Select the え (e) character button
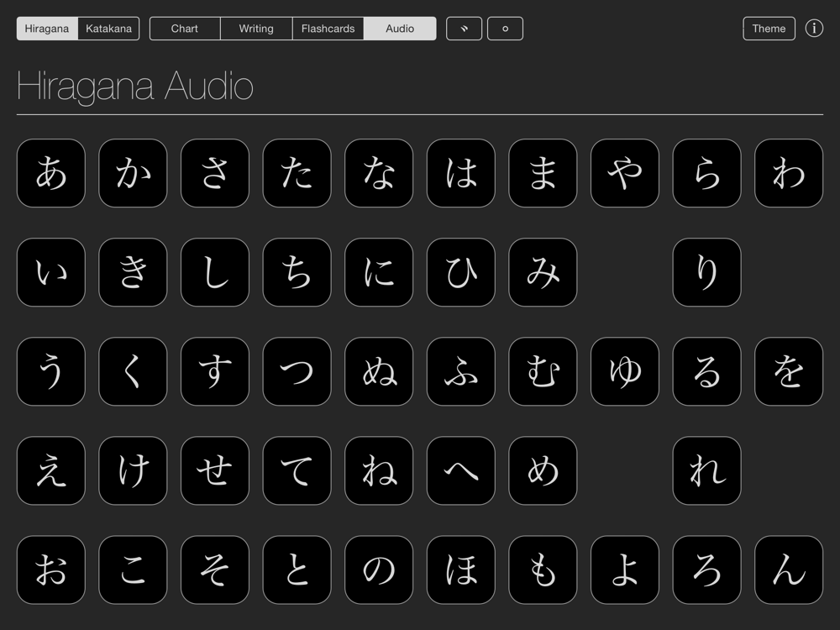Screen dimensions: 840x630 51,470
